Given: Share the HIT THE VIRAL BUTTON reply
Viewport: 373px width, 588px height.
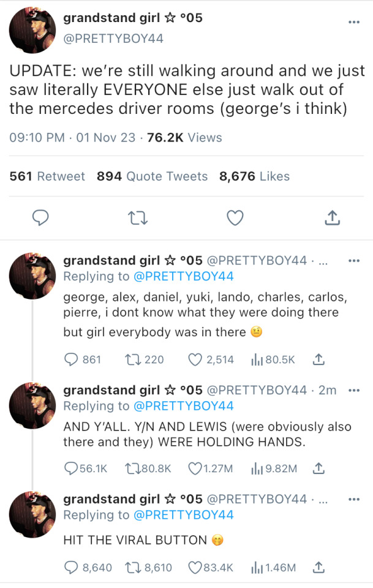Looking at the screenshot, I should coord(318,567).
